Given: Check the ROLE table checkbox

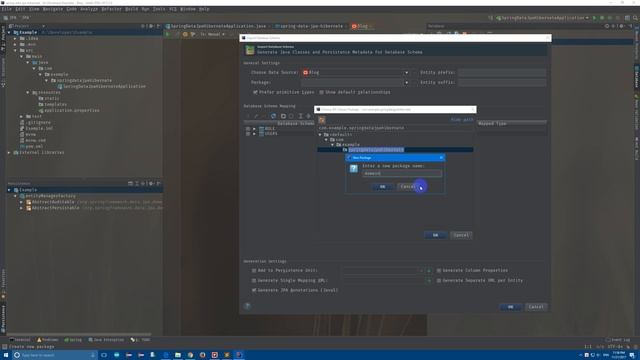Looking at the screenshot, I should click(x=248, y=129).
